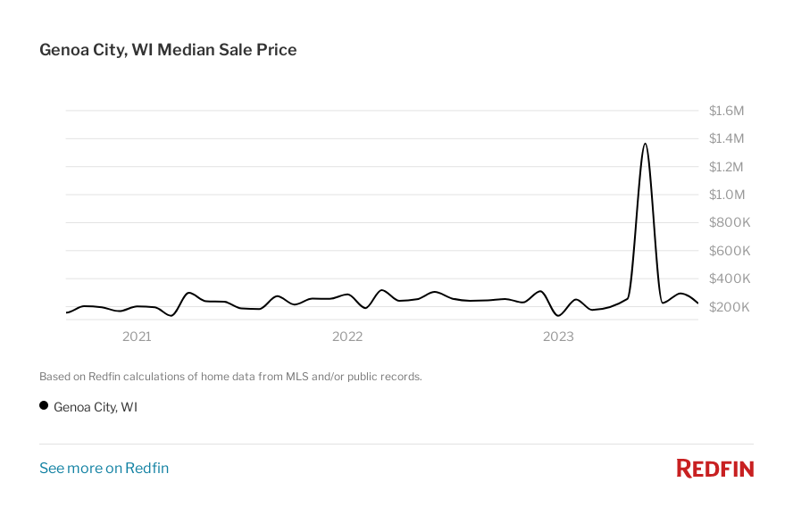Screen dimensions: 793x532
Task: Click the black Genoa City legend dot
Action: (44, 406)
